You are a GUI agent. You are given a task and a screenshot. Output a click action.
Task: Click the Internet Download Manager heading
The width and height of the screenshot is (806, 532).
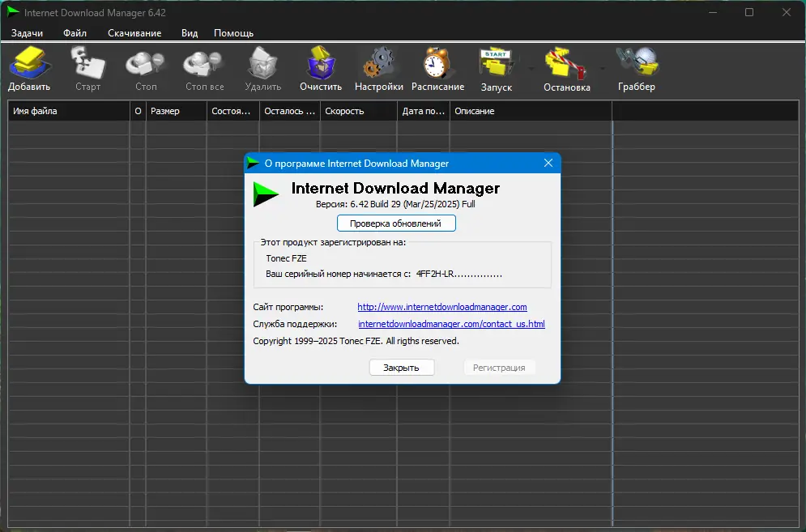395,188
